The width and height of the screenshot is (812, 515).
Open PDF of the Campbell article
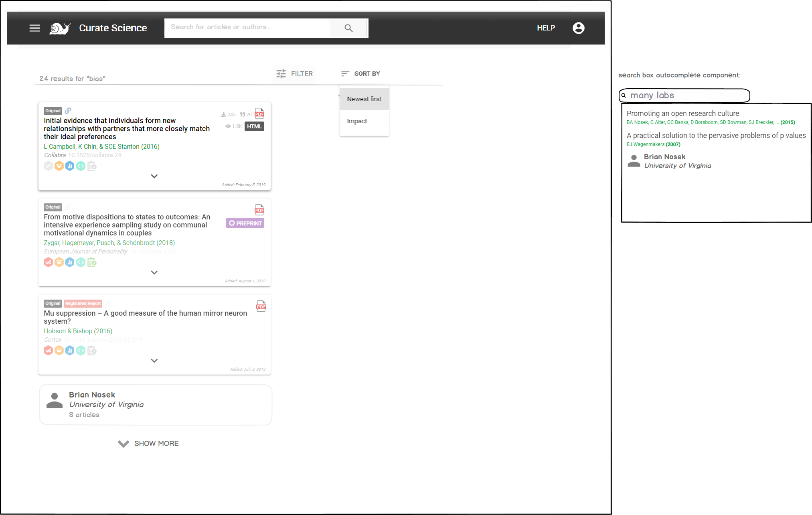(259, 114)
